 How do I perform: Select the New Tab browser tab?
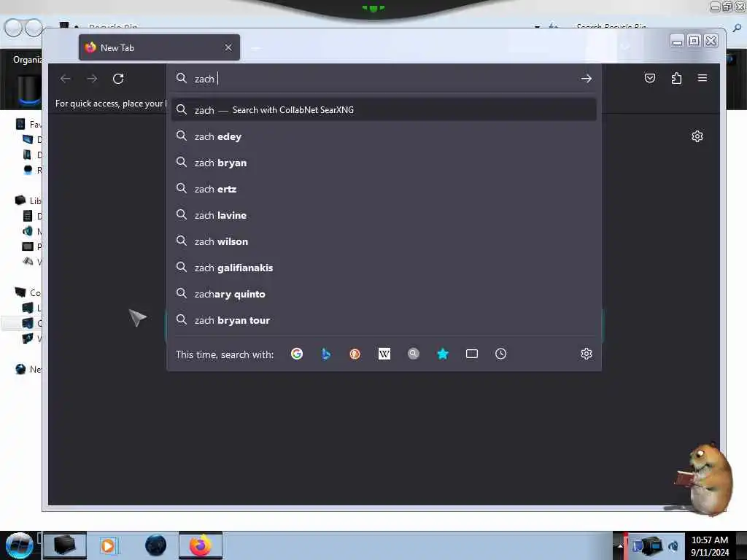[x=159, y=47]
